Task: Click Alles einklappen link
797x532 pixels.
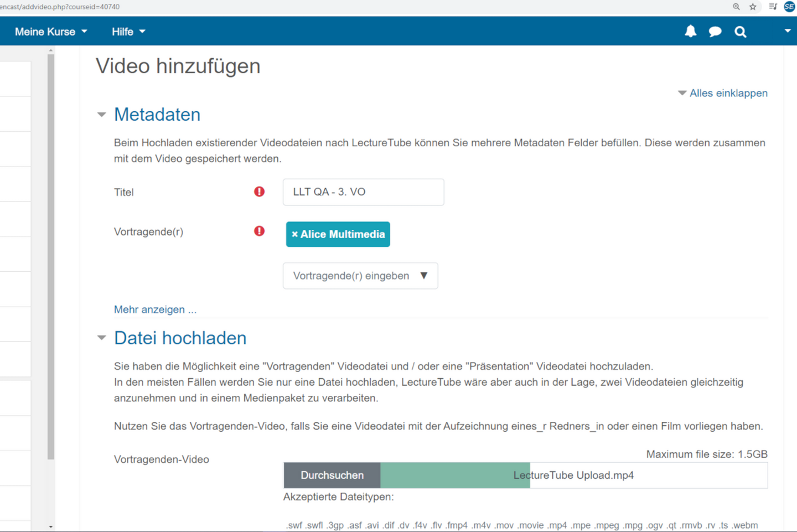Action: point(728,93)
